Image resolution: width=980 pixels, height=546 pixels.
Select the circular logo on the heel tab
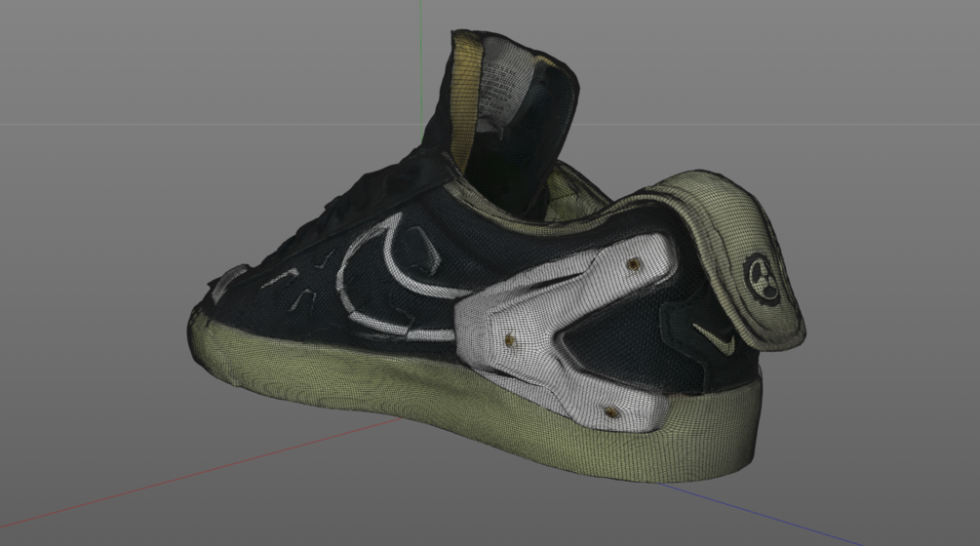762,277
